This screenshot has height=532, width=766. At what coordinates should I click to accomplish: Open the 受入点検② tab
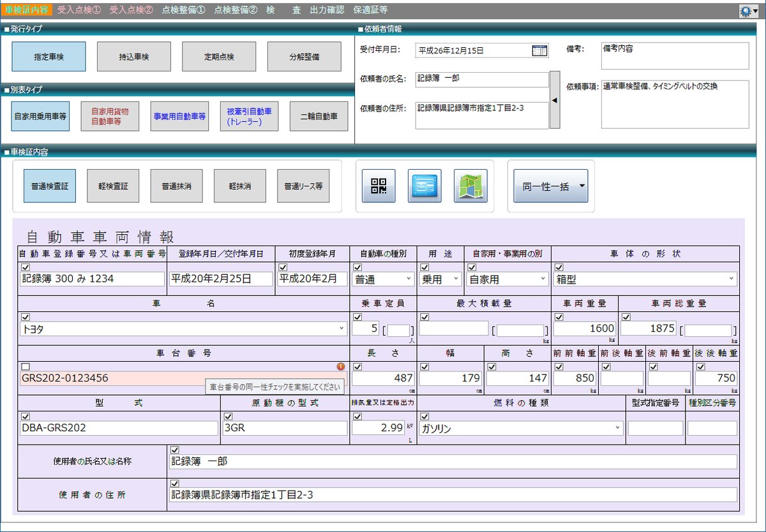pyautogui.click(x=131, y=10)
